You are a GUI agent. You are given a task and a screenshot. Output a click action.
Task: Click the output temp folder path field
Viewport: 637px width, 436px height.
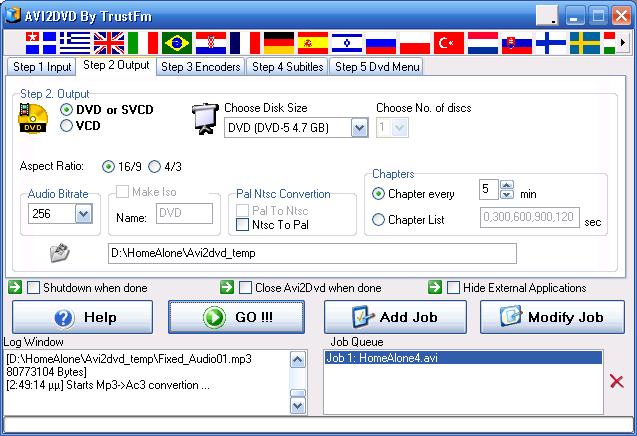click(x=312, y=253)
